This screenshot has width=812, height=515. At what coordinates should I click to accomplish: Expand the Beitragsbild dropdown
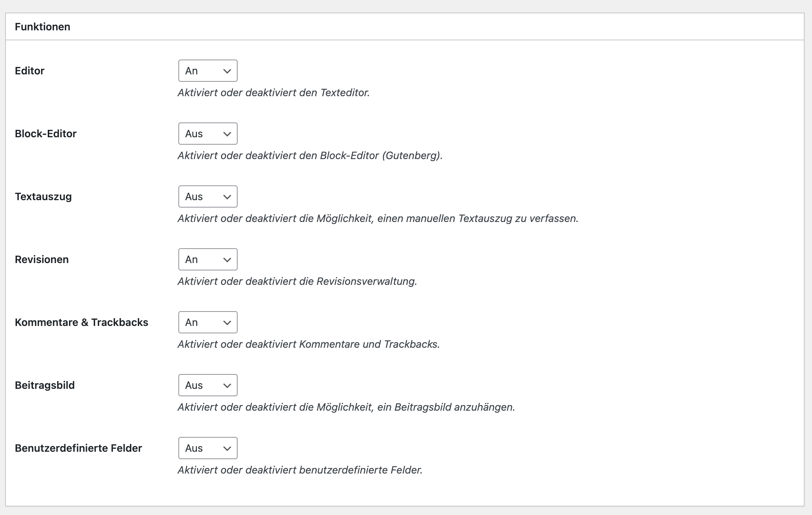click(208, 385)
